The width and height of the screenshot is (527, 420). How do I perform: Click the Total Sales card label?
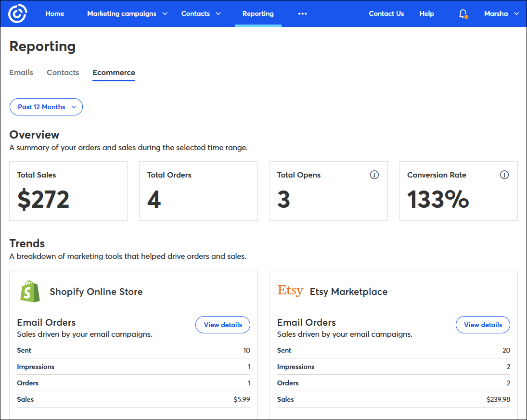click(x=36, y=175)
